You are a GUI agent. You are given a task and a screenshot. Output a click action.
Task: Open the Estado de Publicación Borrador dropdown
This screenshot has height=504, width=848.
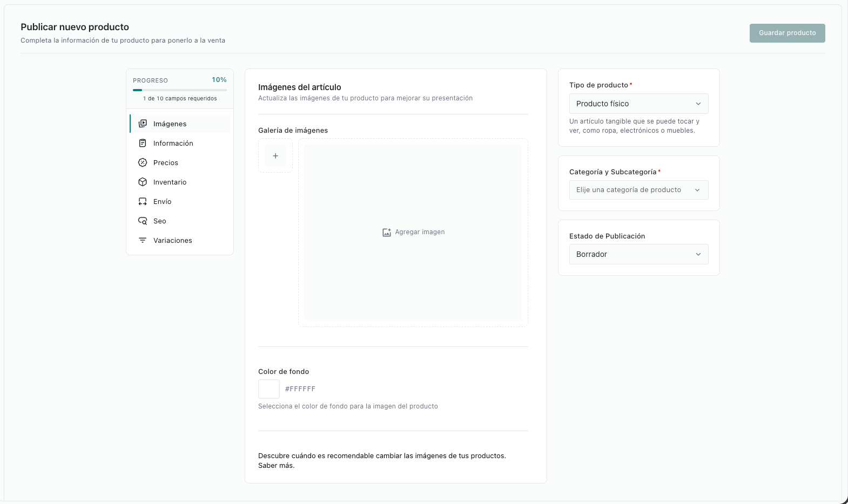tap(638, 254)
